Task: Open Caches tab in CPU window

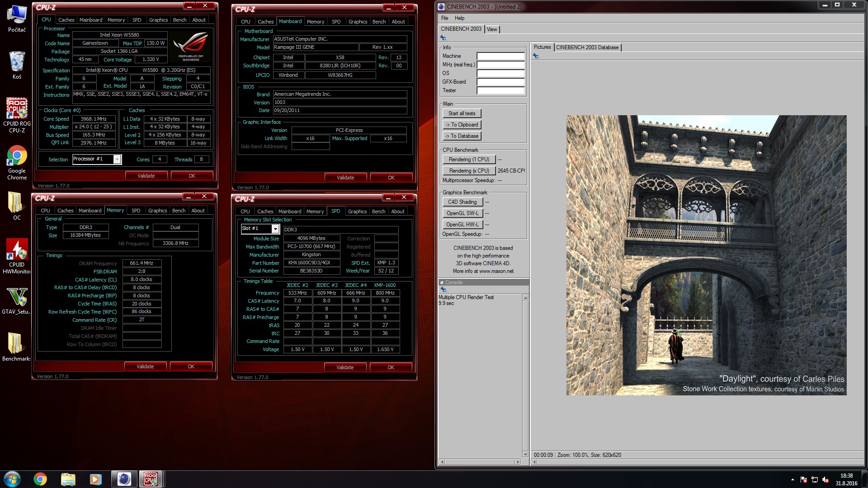Action: [66, 20]
